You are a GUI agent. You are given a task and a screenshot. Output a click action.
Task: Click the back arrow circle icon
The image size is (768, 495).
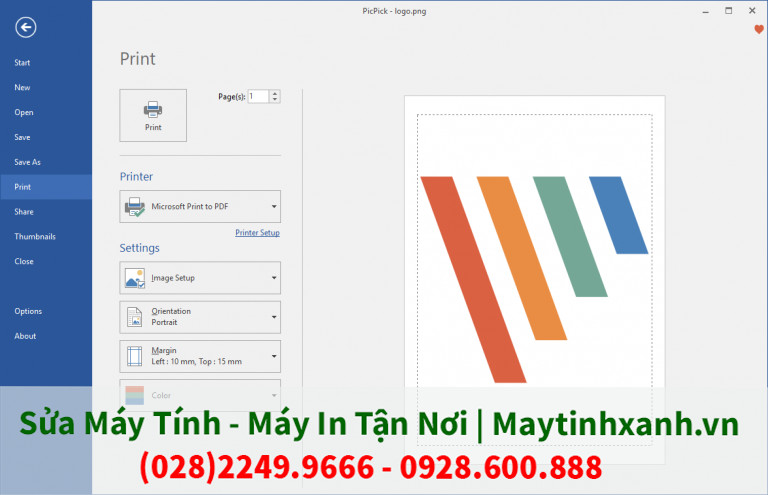[x=25, y=27]
